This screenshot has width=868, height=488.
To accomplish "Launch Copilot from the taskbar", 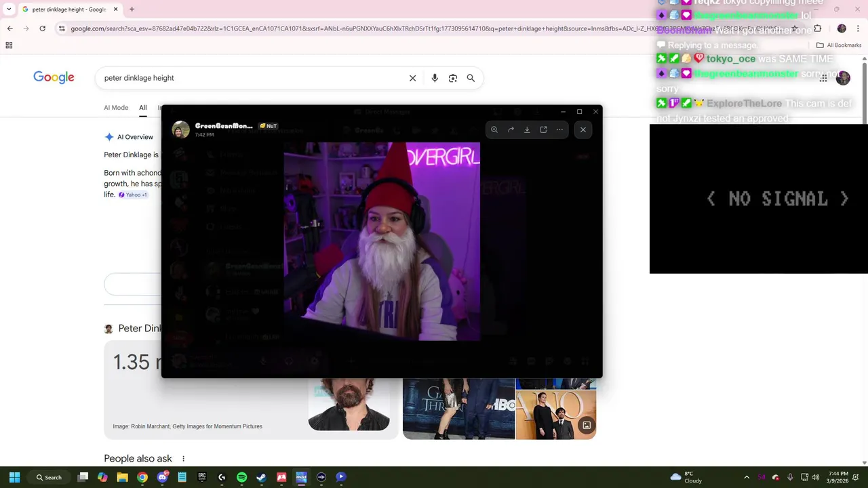I will (102, 477).
